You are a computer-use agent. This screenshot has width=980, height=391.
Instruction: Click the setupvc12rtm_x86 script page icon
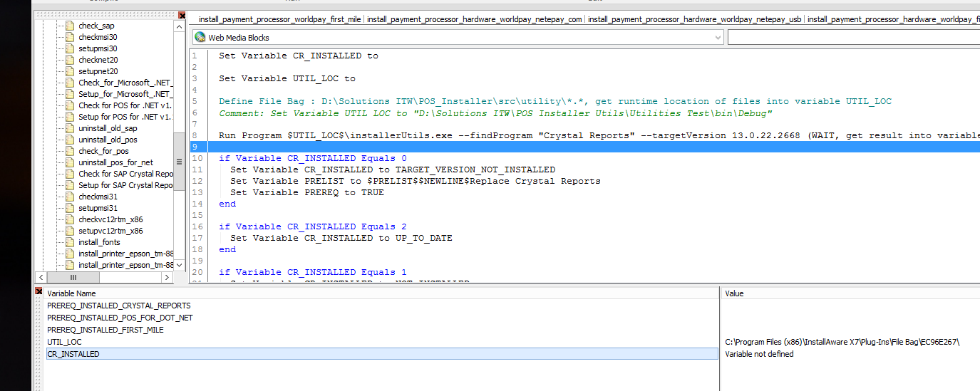point(69,231)
